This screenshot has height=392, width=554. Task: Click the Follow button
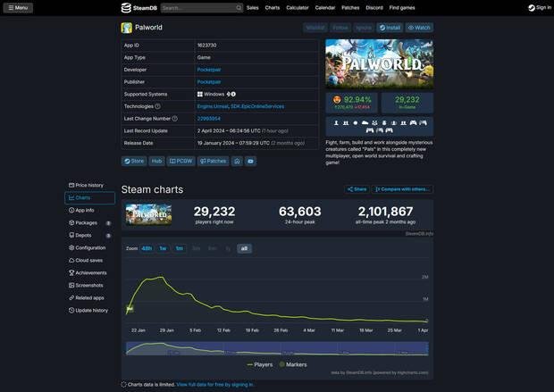[x=340, y=28]
